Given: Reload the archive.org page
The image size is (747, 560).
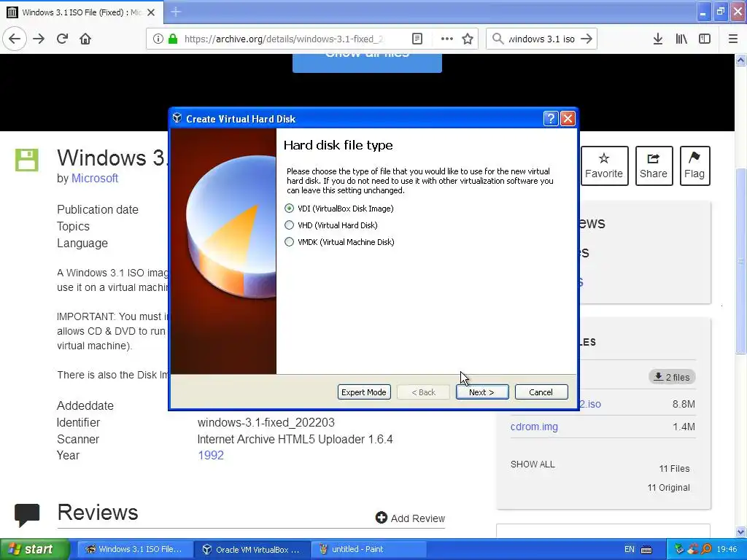Looking at the screenshot, I should 62,39.
